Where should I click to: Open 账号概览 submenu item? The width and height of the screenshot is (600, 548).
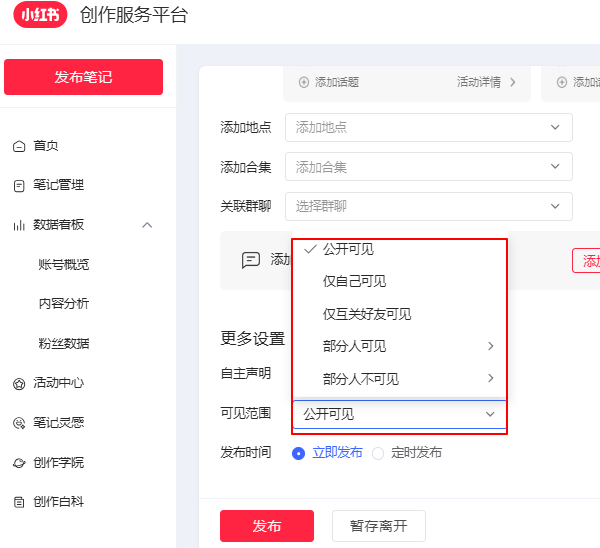coord(64,264)
